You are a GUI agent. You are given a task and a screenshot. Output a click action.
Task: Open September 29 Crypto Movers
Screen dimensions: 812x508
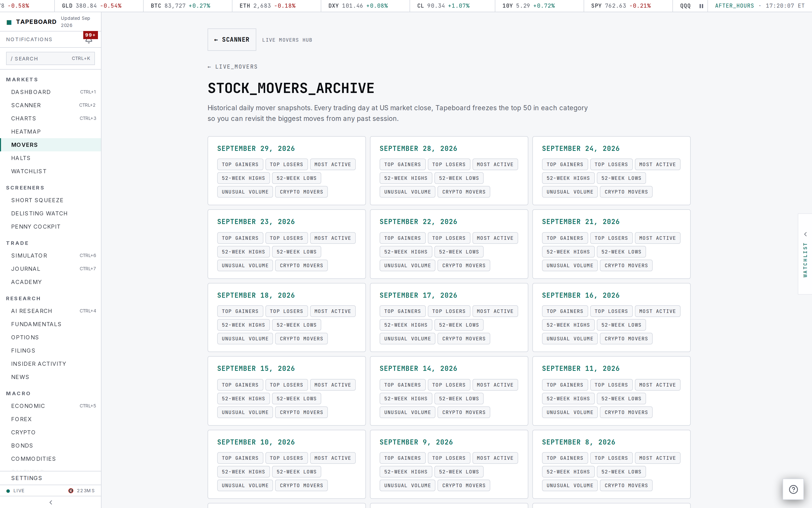pos(301,192)
